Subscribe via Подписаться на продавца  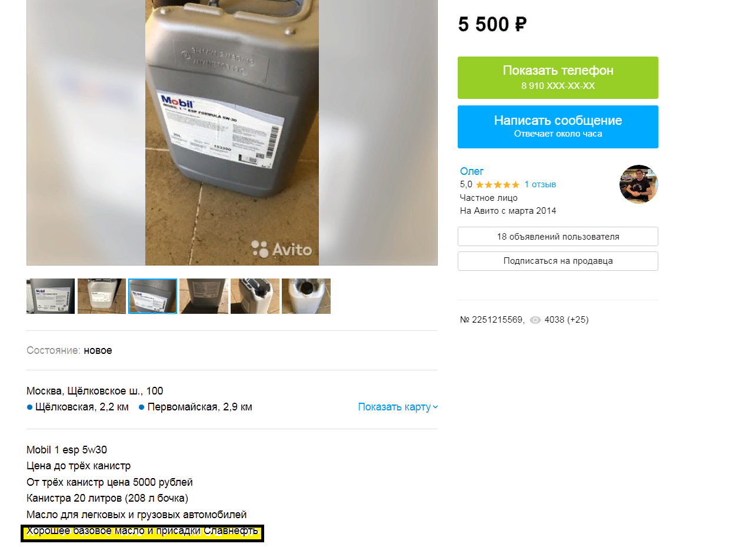(x=558, y=261)
